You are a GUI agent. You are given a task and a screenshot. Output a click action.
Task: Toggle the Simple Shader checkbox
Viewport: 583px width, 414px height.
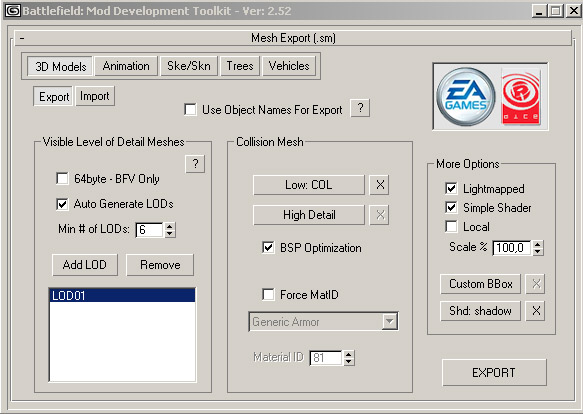pos(451,208)
